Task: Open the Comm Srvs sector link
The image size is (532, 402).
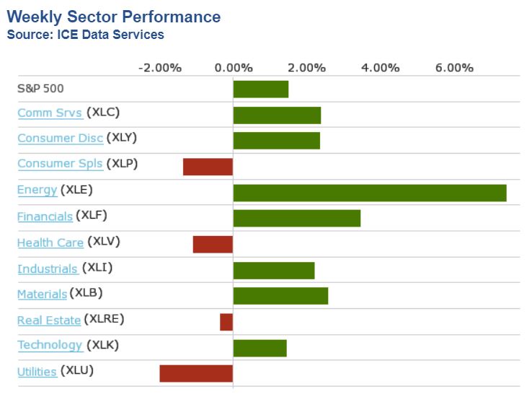Action: coord(49,113)
